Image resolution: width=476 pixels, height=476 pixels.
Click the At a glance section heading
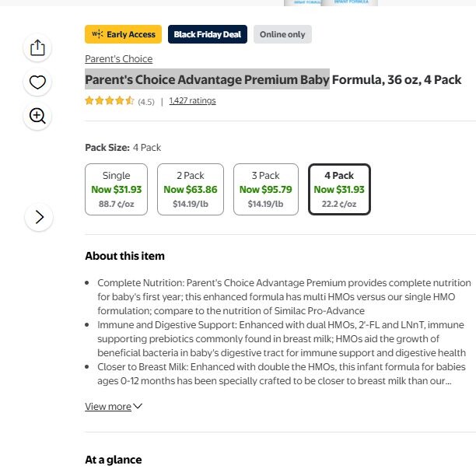[113, 460]
